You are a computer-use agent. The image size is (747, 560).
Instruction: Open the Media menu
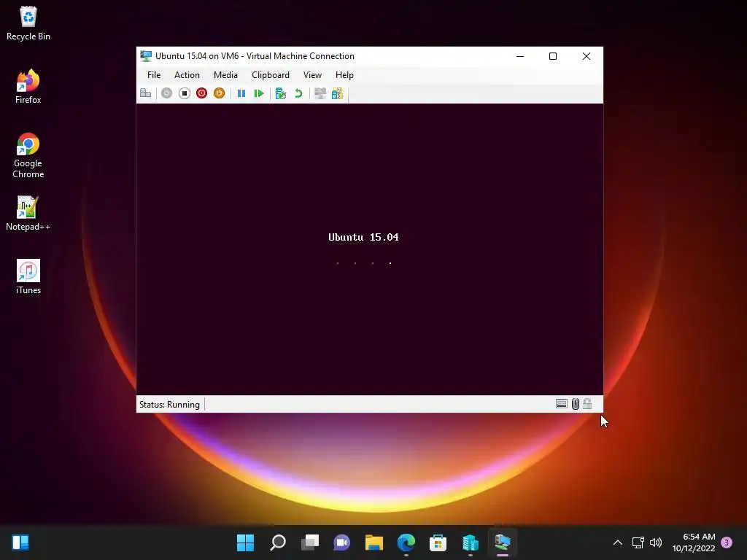click(x=225, y=75)
